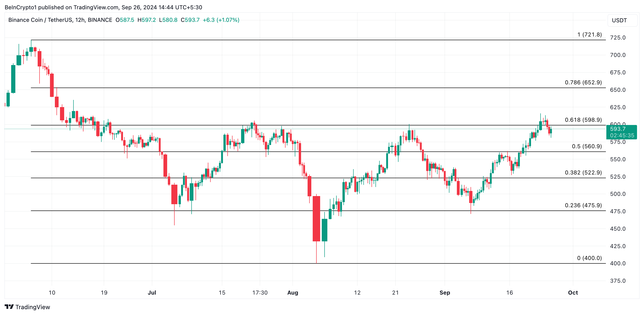Select the 0.382 (522.9) Fibonacci label
Image resolution: width=644 pixels, height=315 pixels.
coord(583,173)
